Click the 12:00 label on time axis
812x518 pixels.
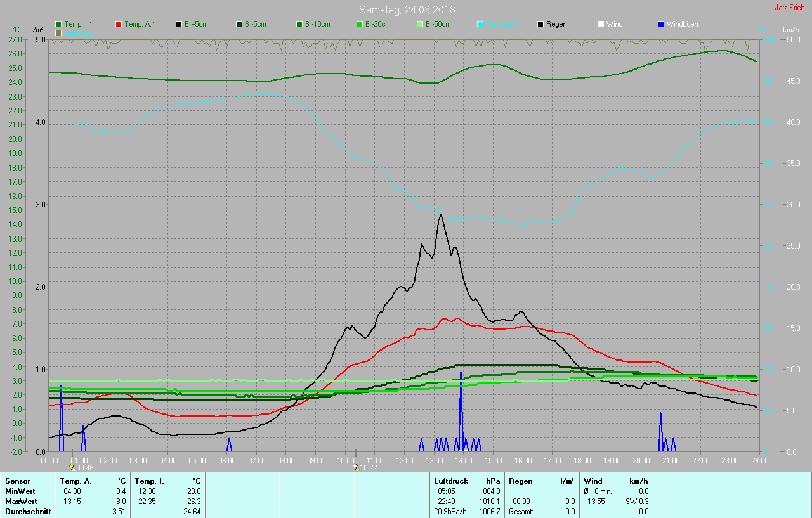404,460
